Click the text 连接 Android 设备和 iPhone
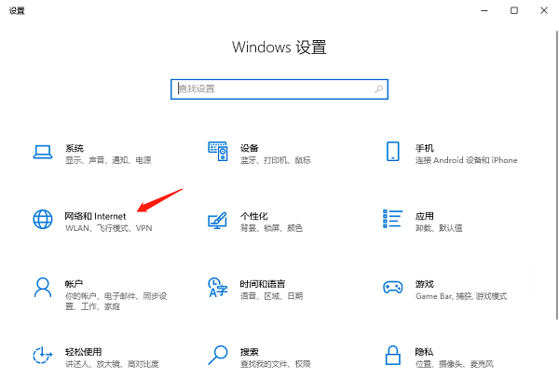 tap(466, 160)
